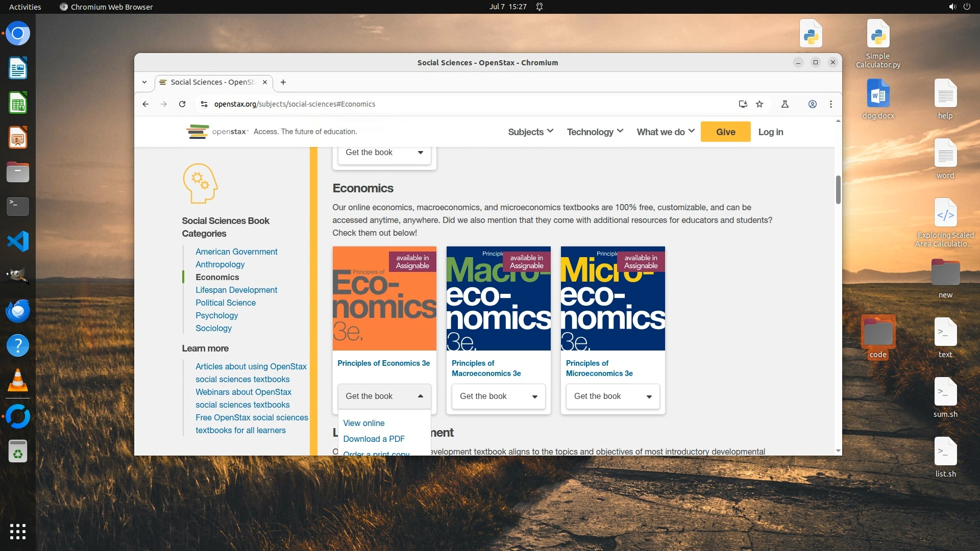Click the browser reload page icon
Image resolution: width=980 pixels, height=551 pixels.
[182, 104]
